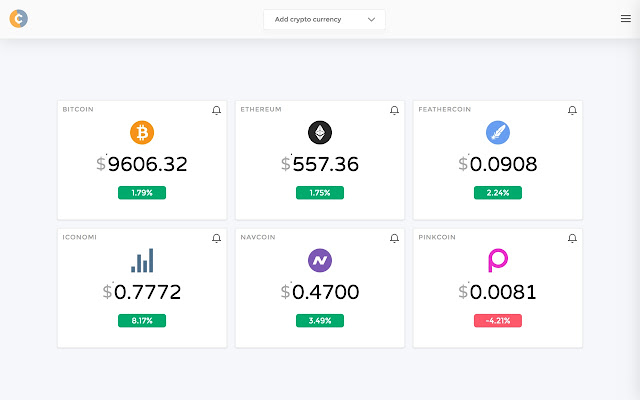Viewport: 640px width, 400px height.
Task: Click the black Ethereum logo
Action: pyautogui.click(x=320, y=132)
